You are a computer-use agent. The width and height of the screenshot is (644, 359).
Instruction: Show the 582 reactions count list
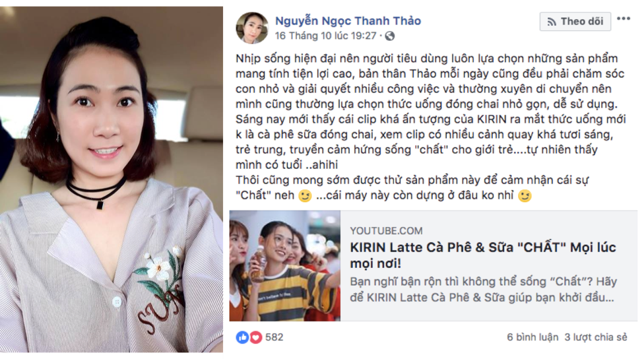274,337
